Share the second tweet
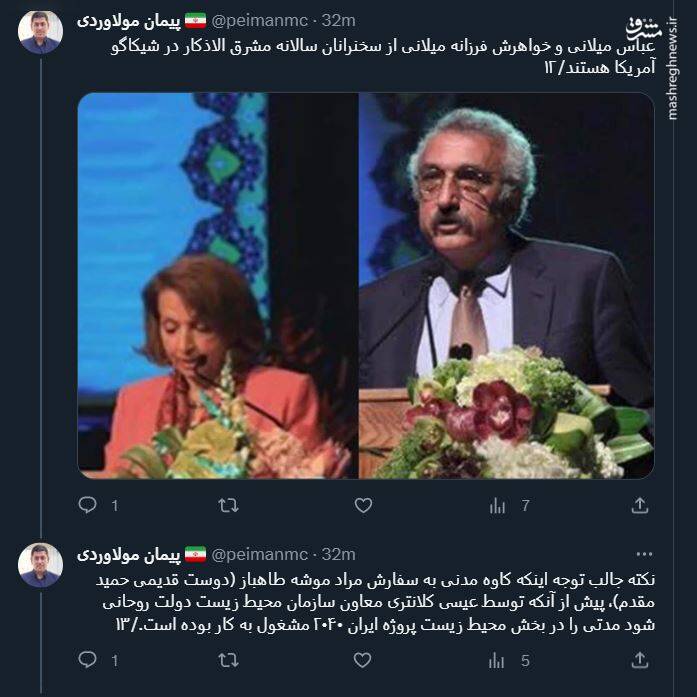Image resolution: width=697 pixels, height=697 pixels. (640, 661)
